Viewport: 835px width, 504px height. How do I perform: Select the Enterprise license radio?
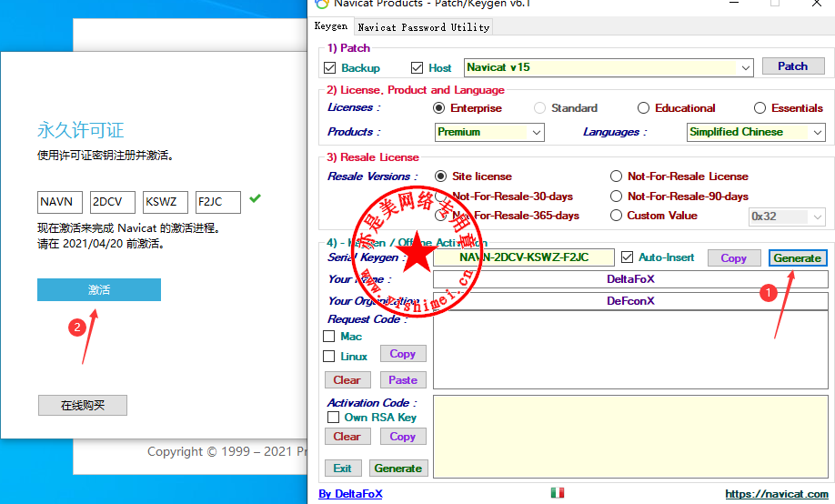[438, 108]
